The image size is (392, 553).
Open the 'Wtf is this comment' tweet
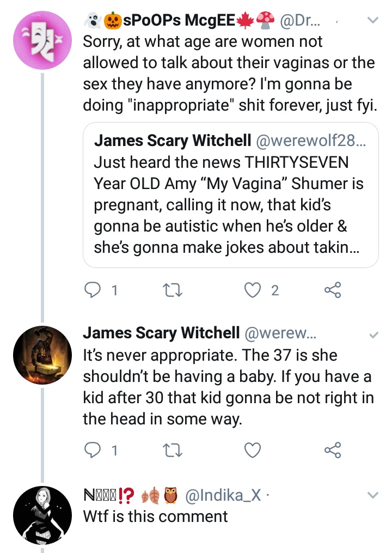point(155,516)
